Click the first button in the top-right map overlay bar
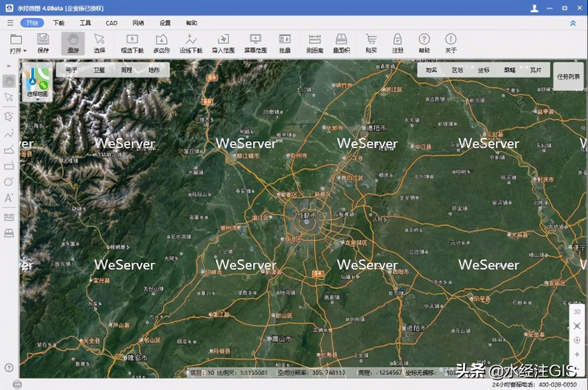Screen dimensions: 588x390 click(x=431, y=70)
